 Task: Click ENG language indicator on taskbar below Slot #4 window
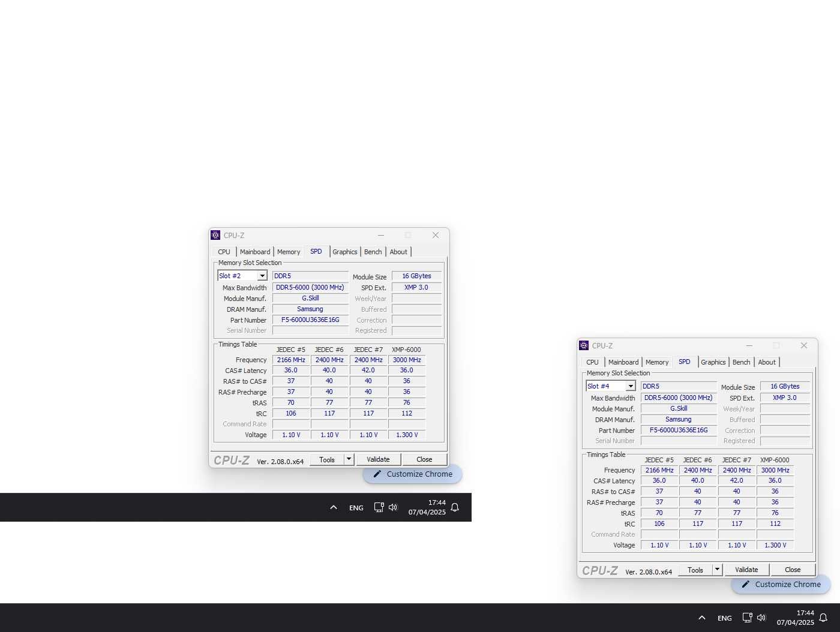pyautogui.click(x=725, y=618)
